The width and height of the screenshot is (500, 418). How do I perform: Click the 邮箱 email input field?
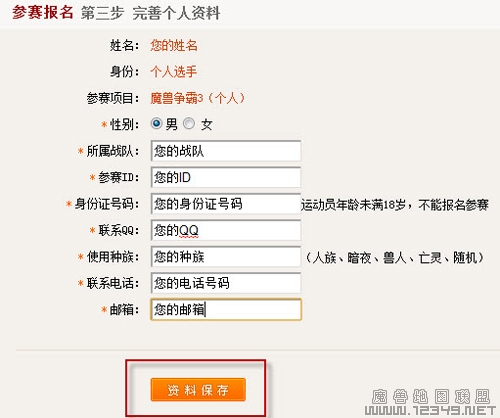click(226, 310)
